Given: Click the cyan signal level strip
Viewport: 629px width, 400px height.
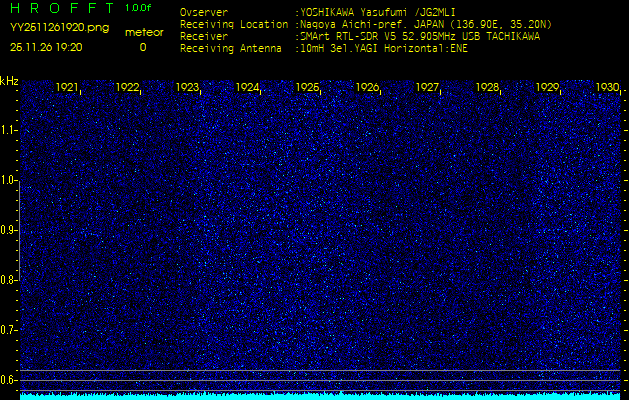Looking at the screenshot, I should [x=320, y=395].
